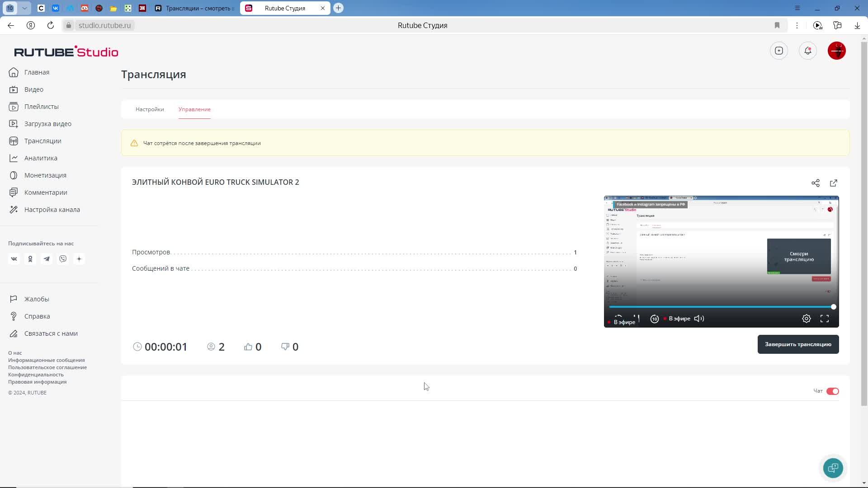This screenshot has width=868, height=488.
Task: Open the Yandex home button
Action: [31, 25]
